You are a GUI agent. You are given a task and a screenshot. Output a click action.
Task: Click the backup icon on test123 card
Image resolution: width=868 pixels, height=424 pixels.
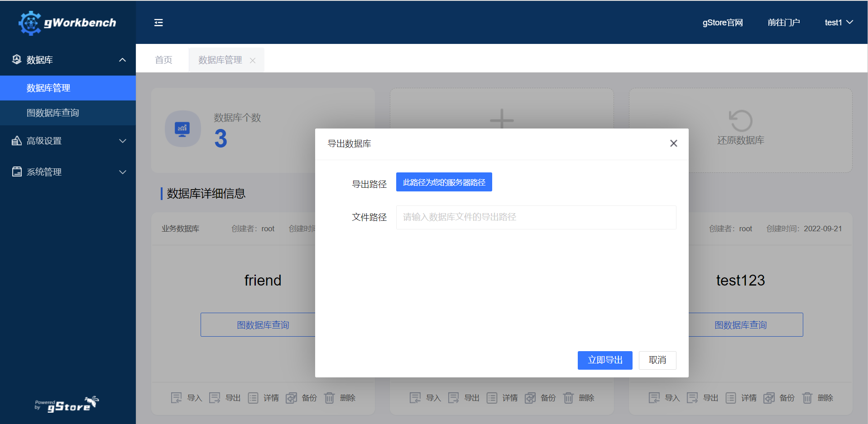click(x=769, y=398)
